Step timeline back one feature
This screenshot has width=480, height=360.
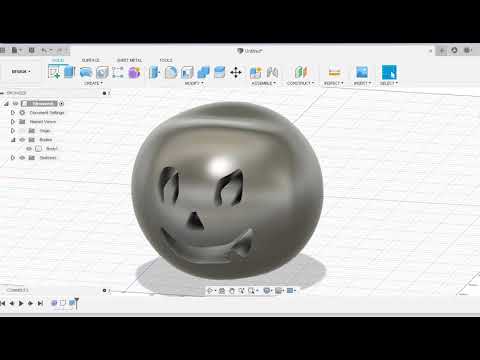[x=12, y=303]
